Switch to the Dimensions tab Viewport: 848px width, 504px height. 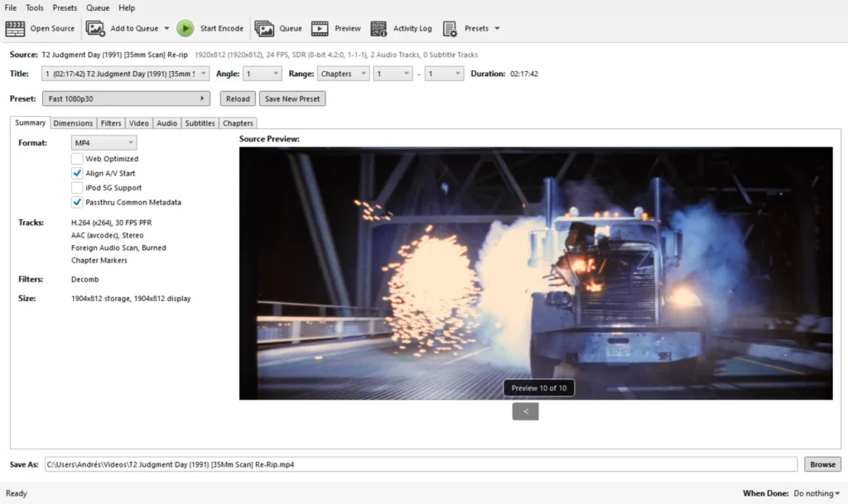[73, 123]
